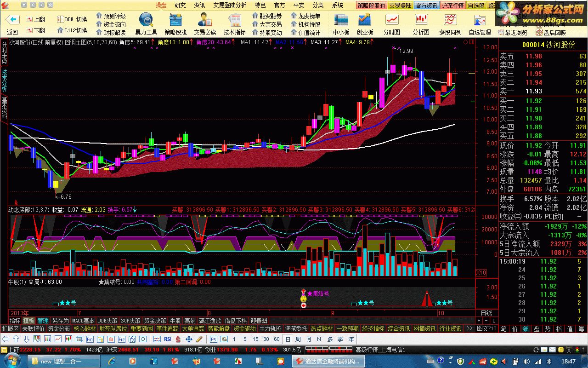Select the 季 quarterly period
The height and width of the screenshot is (368, 588).
(340, 339)
